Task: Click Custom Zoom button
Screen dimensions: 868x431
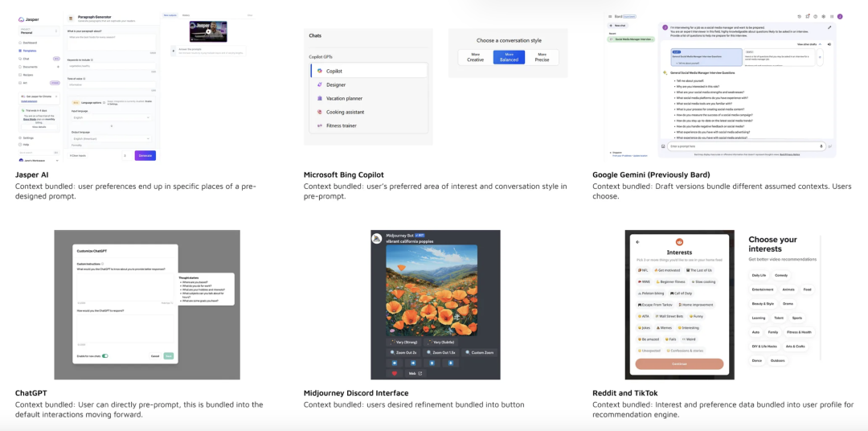Action: (479, 352)
